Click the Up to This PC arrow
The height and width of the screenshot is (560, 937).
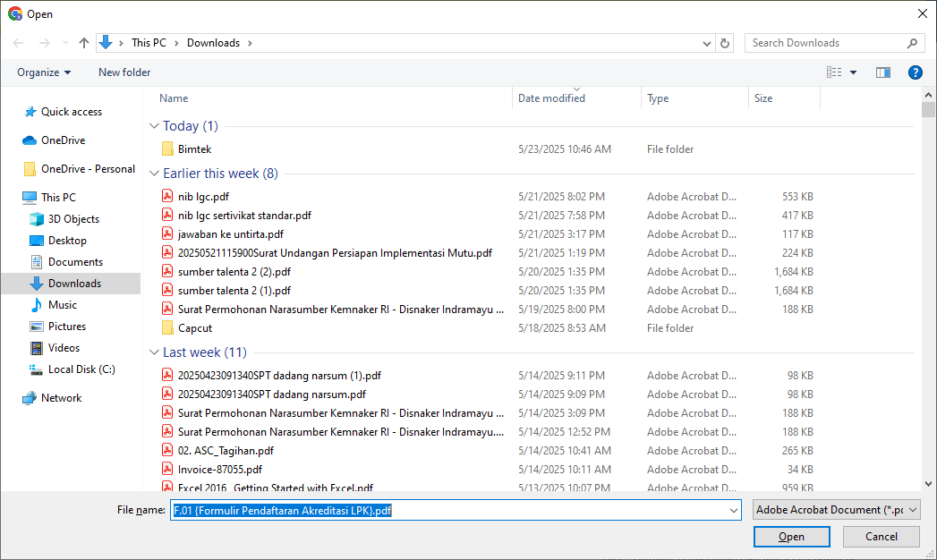tap(84, 43)
